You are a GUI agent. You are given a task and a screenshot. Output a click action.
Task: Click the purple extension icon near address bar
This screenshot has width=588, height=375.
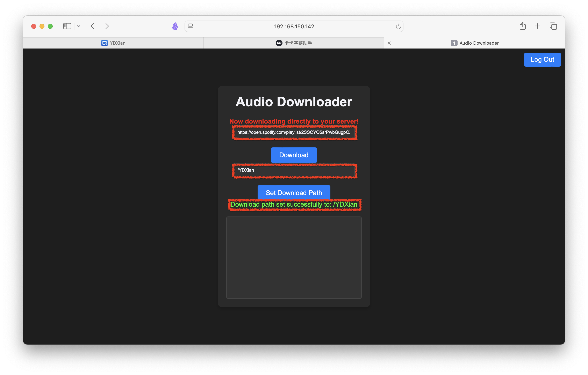[175, 26]
